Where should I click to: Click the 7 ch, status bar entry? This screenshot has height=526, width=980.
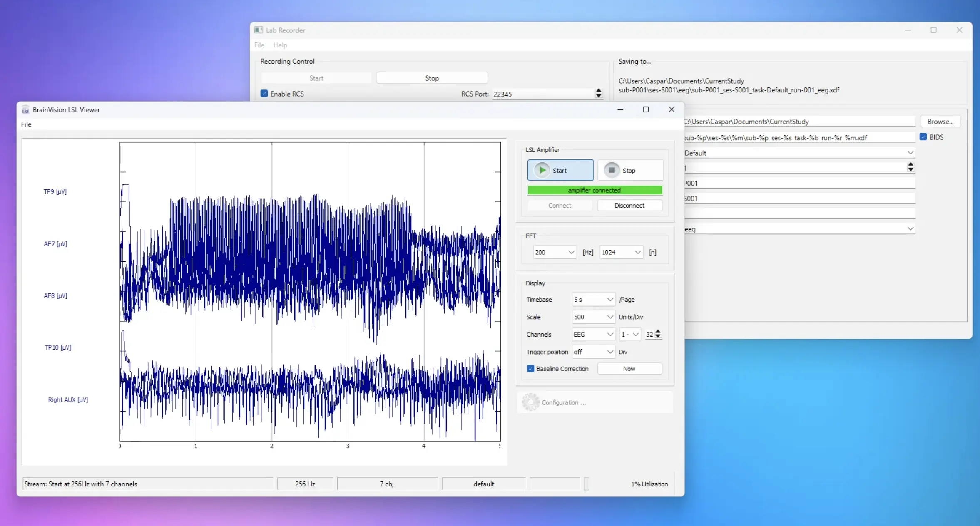[387, 484]
